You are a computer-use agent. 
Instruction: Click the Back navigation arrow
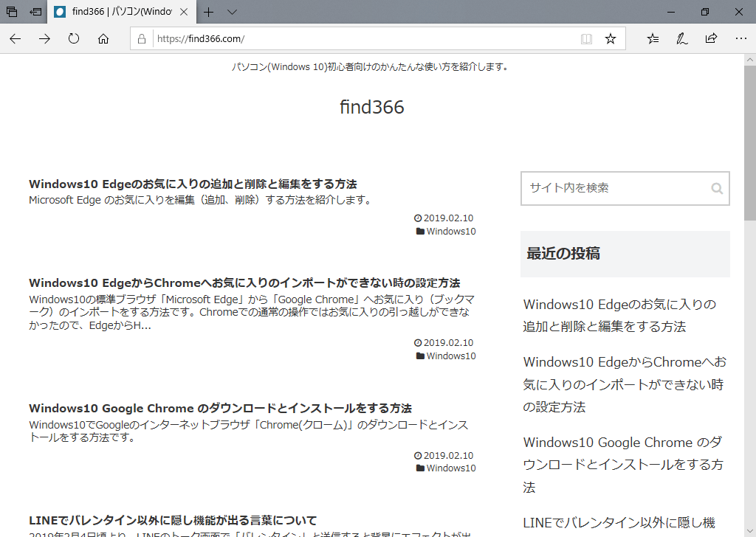coord(15,38)
